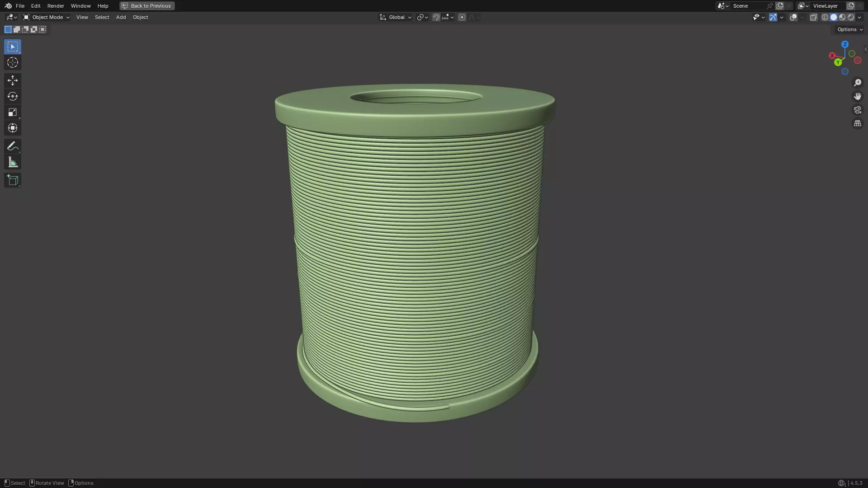The image size is (868, 488).
Task: Open the Window menu
Action: [81, 6]
